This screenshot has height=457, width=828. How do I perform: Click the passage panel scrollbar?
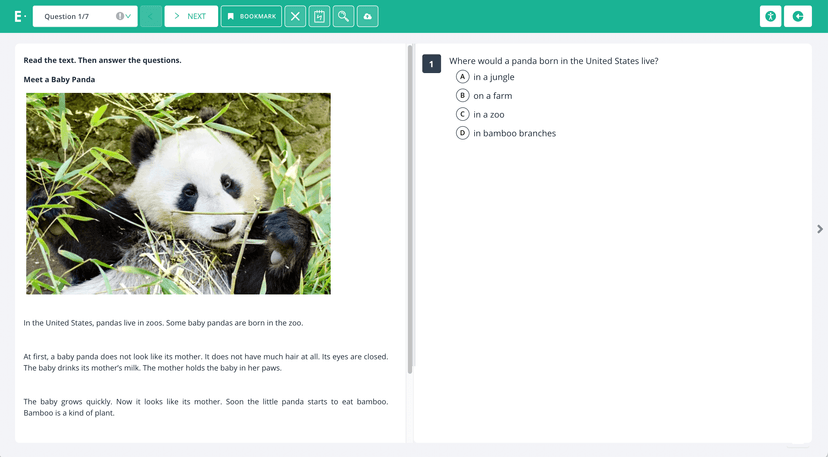[x=410, y=210]
